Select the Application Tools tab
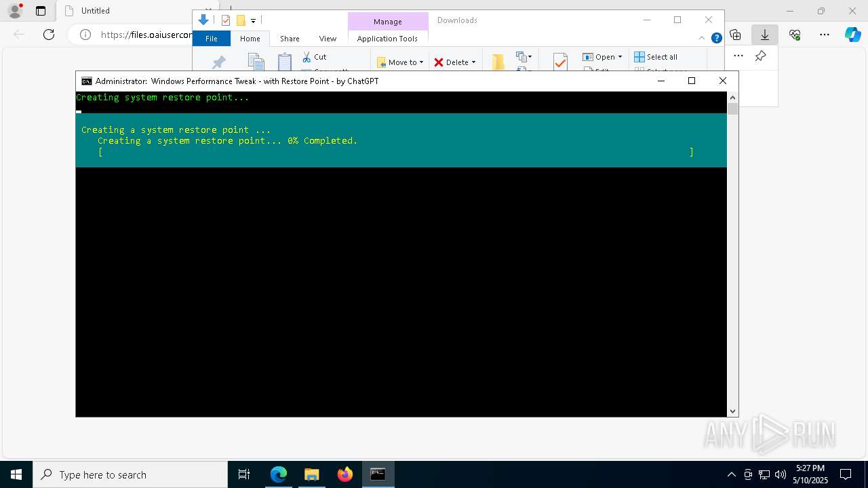 tap(387, 39)
